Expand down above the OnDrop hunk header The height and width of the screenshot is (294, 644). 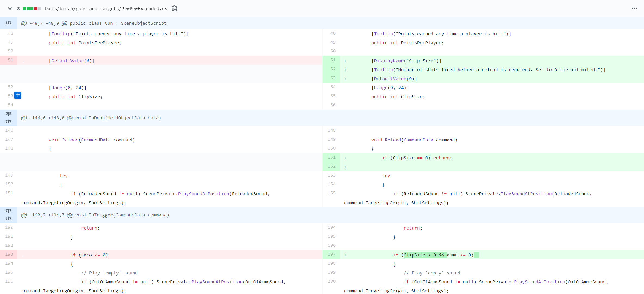8,114
